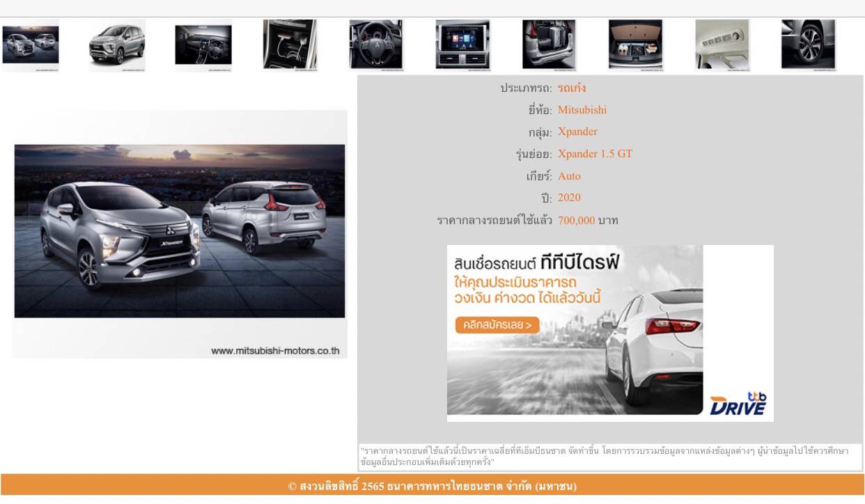Open thumbnail of two Xpanders at dusk

(30, 45)
